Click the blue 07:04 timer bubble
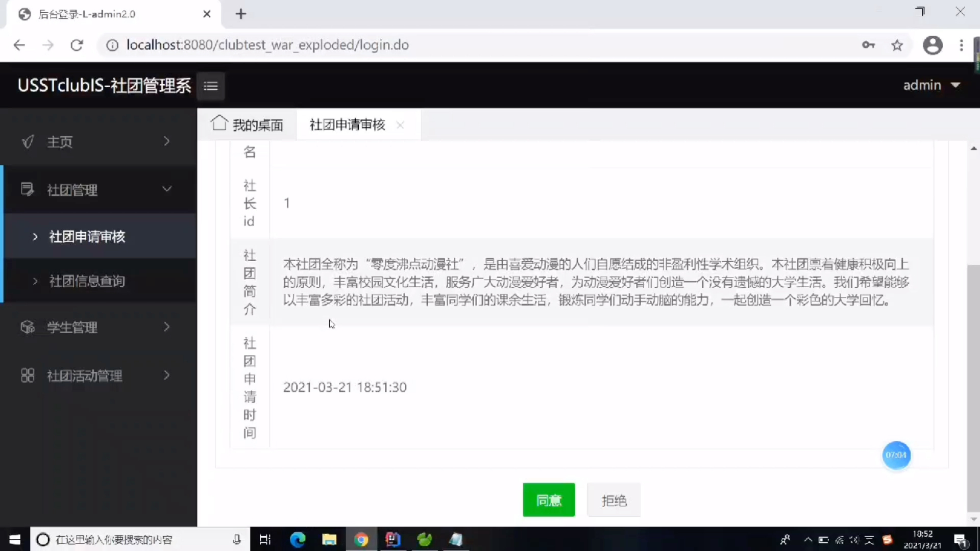 point(896,455)
